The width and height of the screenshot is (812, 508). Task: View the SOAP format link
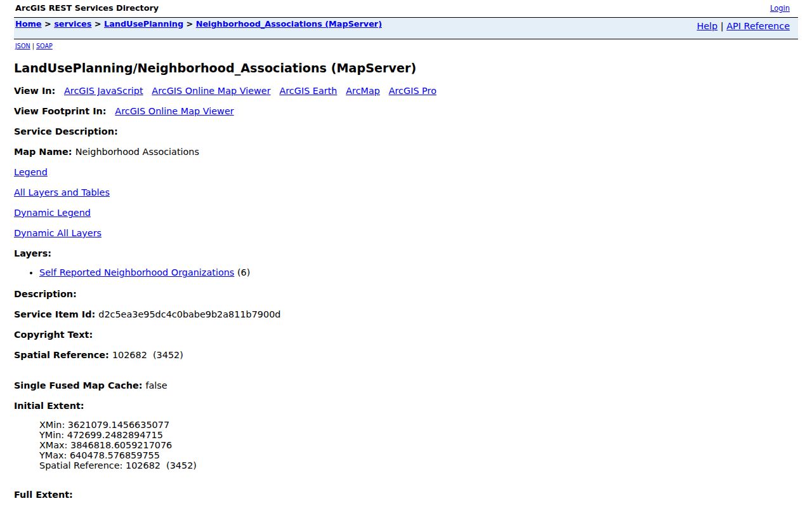[x=44, y=46]
